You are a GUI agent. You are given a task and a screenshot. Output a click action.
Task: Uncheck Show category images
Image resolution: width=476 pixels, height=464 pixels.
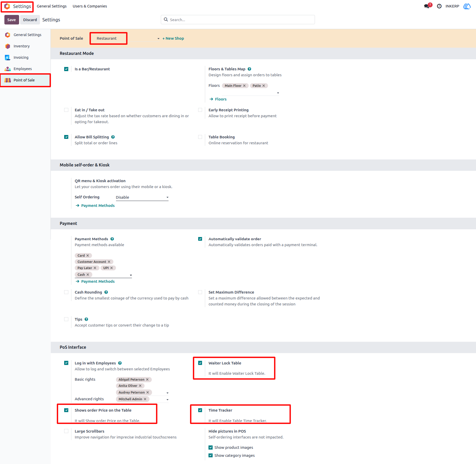[211, 455]
